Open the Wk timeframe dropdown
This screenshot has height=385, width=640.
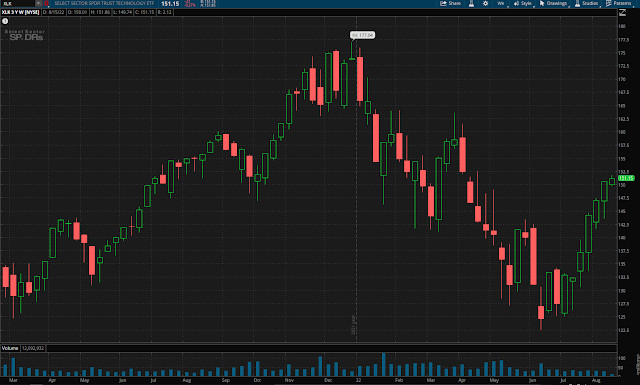(501, 3)
